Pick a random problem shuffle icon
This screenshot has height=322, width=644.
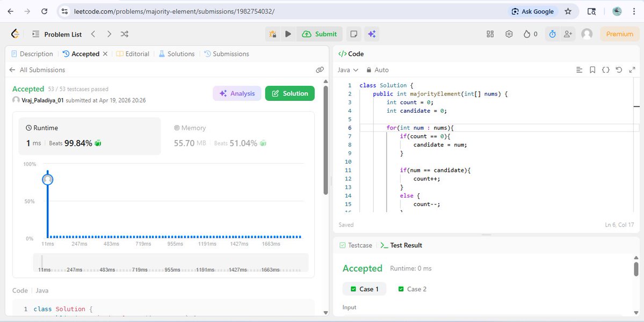click(125, 34)
